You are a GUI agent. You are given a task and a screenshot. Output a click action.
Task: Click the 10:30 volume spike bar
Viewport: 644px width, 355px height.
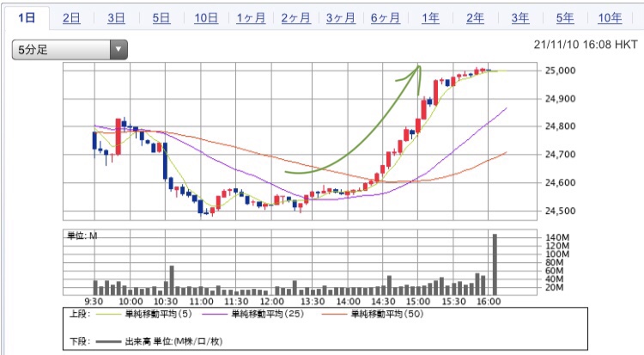pyautogui.click(x=172, y=280)
